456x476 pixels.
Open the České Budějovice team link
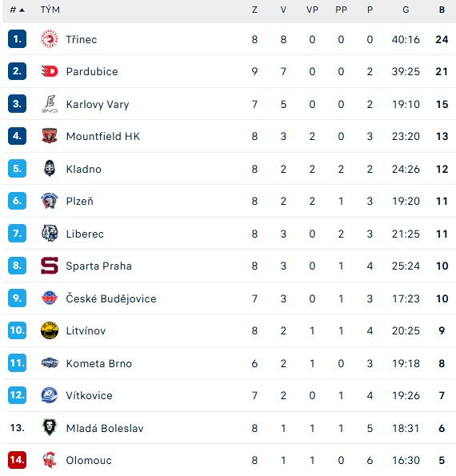point(111,298)
